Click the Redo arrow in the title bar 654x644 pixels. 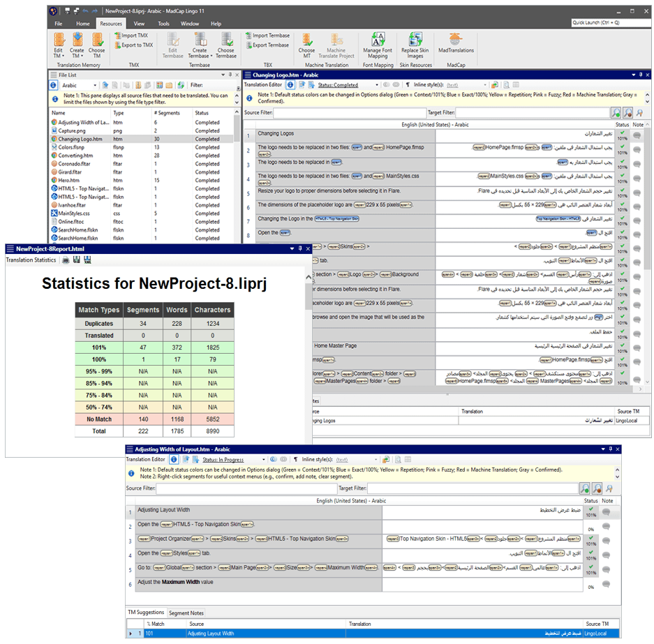95,11
